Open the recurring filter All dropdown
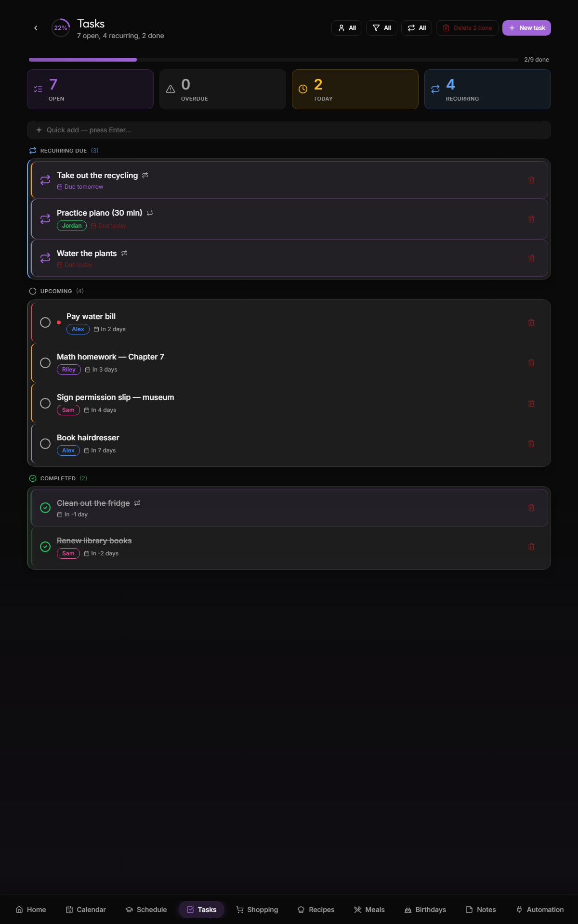The width and height of the screenshot is (578, 924). point(417,28)
